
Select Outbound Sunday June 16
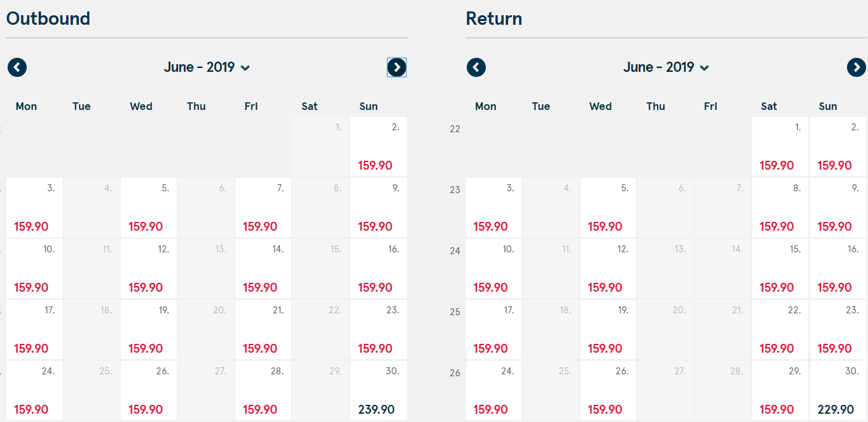(378, 268)
